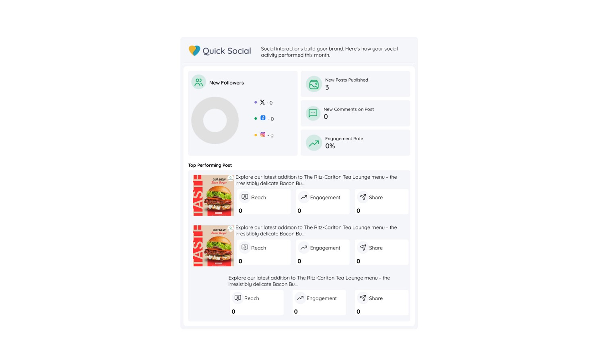This screenshot has width=599, height=364.
Task: Click the orange legend dot beside Instagram
Action: click(255, 135)
